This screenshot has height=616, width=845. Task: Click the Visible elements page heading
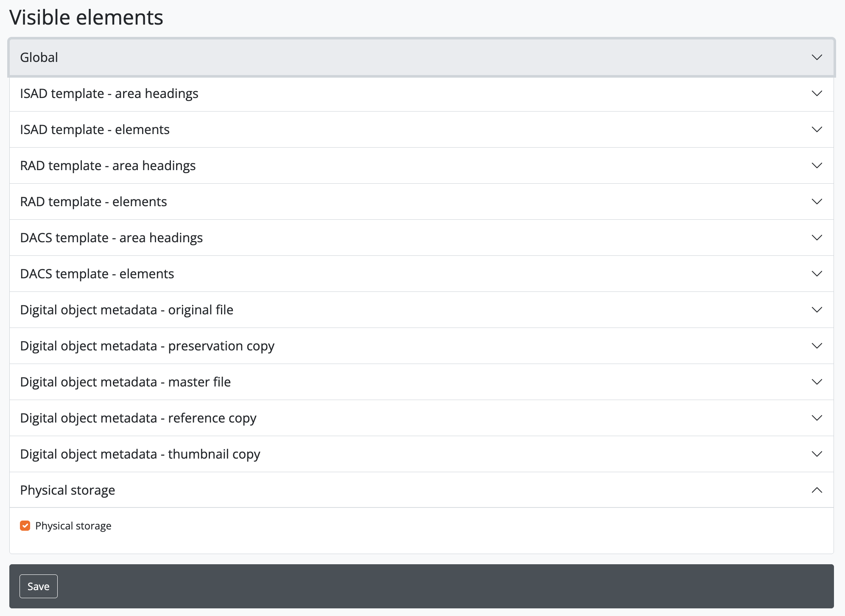[86, 17]
